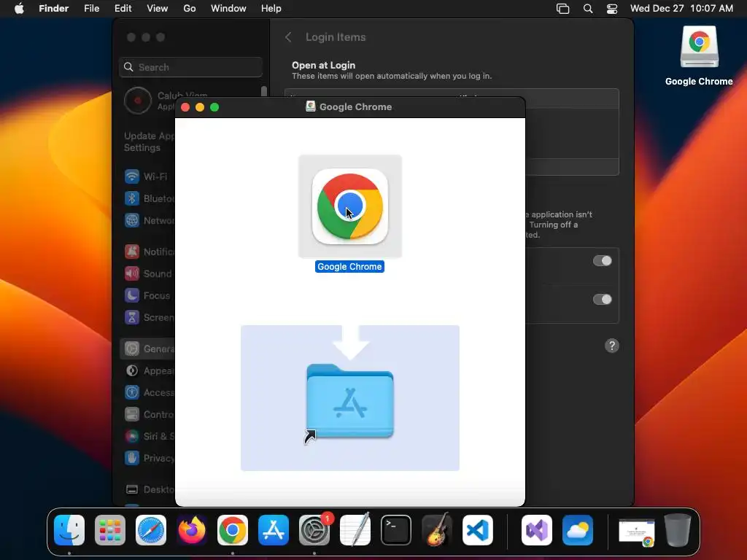Screen dimensions: 747x560
Task: Select General in Settings sidebar
Action: 147,349
